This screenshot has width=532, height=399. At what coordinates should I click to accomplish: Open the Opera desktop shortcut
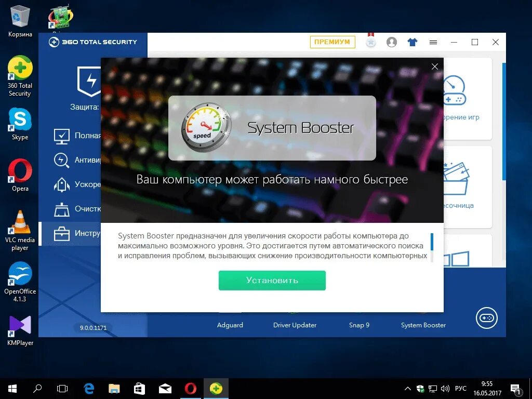(x=20, y=176)
